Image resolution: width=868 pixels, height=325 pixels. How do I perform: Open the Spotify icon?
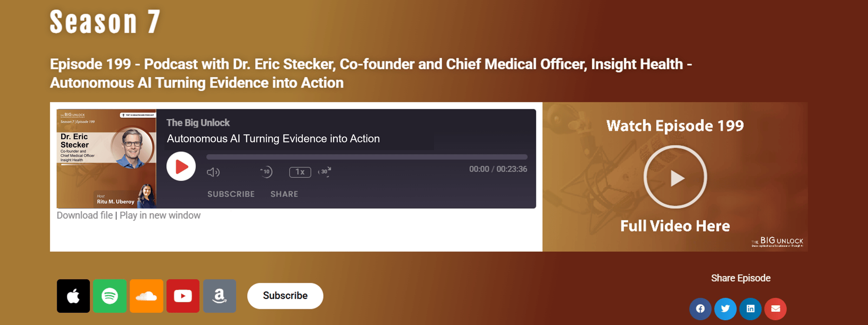(110, 296)
